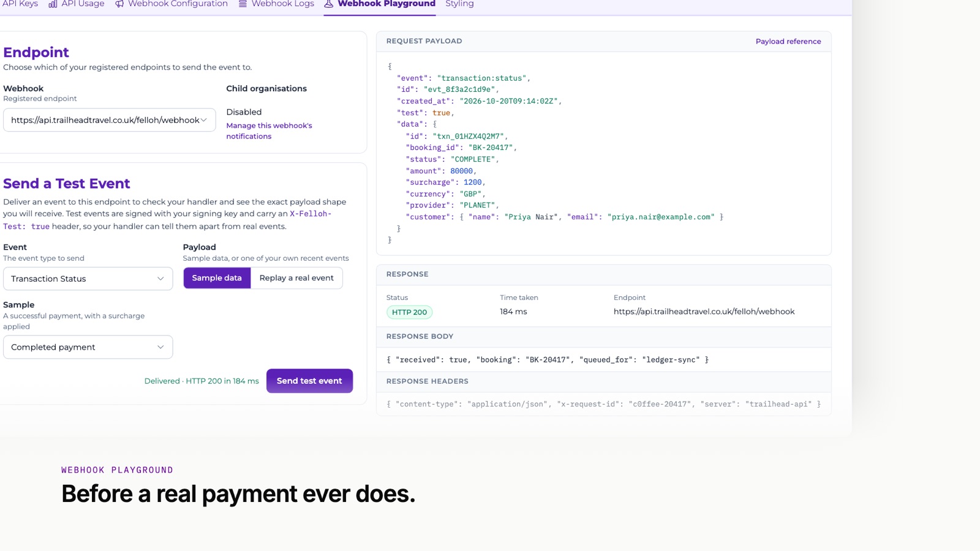Image resolution: width=980 pixels, height=551 pixels.
Task: Click the "provider": "PLANET" payload line
Action: click(452, 205)
